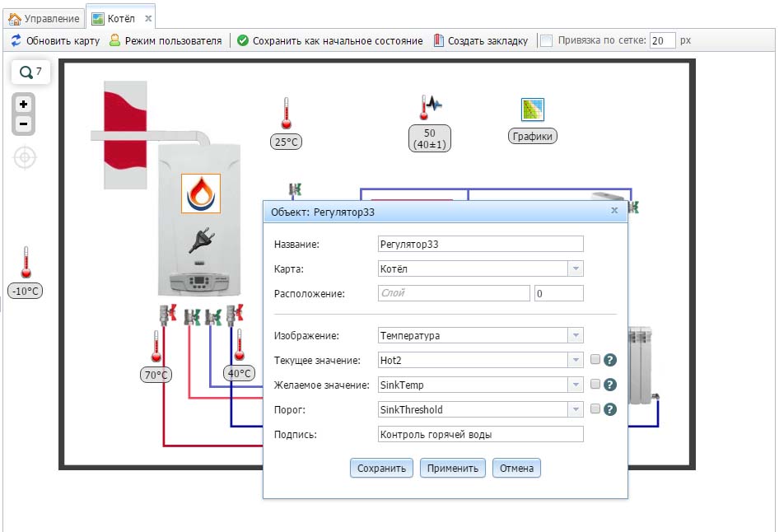Screen dimensions: 779x532
Task: Open the Карта dropdown showing Котёл
Action: [576, 268]
